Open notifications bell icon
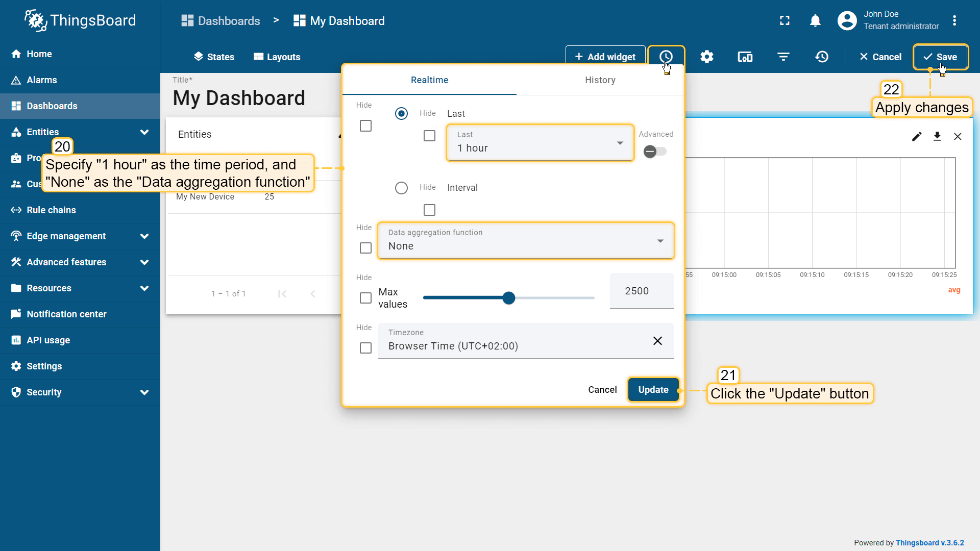 coord(815,20)
